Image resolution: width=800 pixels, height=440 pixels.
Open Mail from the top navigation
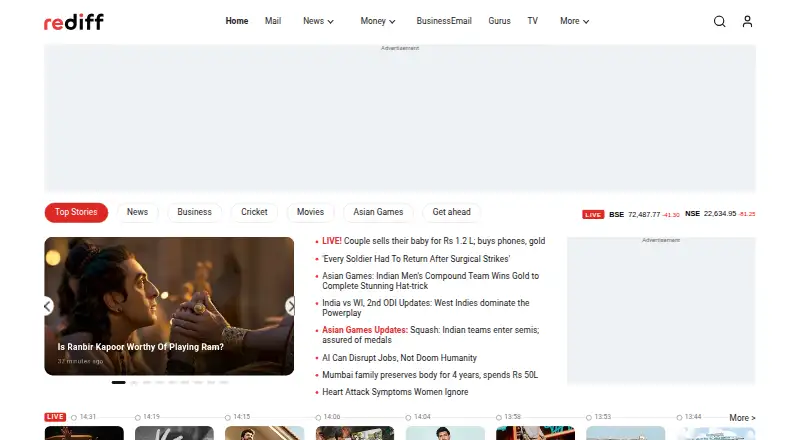tap(273, 21)
